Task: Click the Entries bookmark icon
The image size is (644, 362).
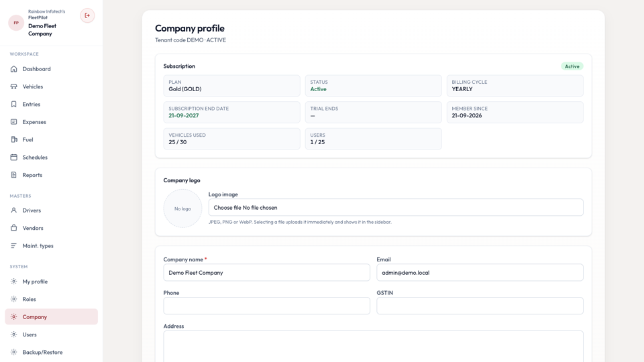Action: (x=14, y=105)
